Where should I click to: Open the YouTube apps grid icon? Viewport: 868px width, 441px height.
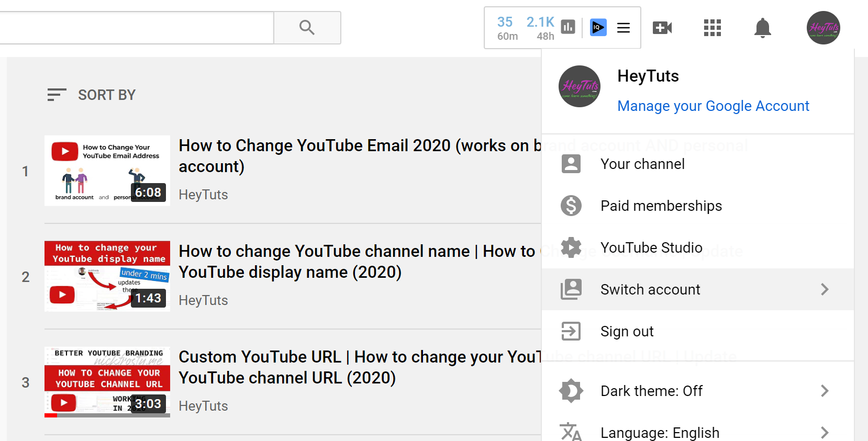coord(713,28)
